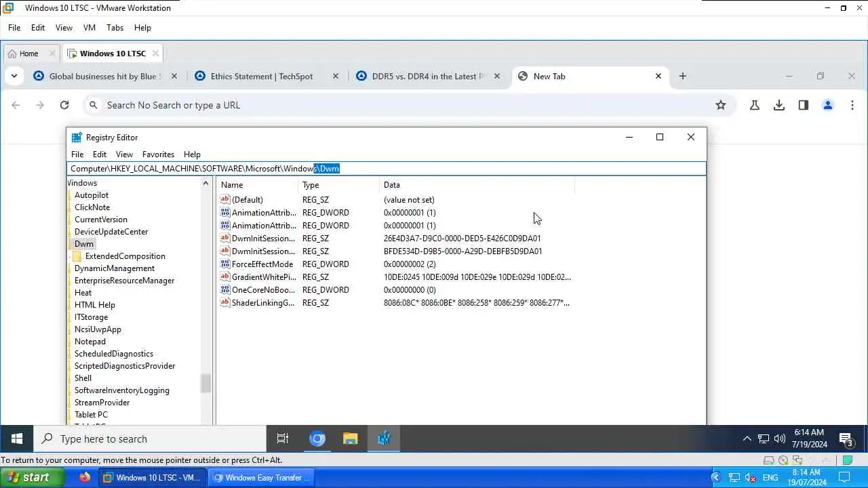Sort values by the Type column header
The image size is (868, 488).
339,185
